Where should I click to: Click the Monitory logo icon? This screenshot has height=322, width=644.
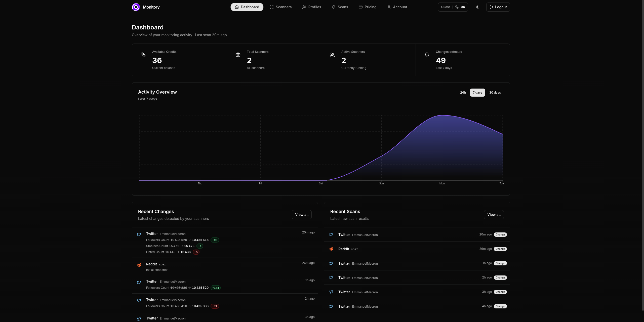click(x=136, y=7)
